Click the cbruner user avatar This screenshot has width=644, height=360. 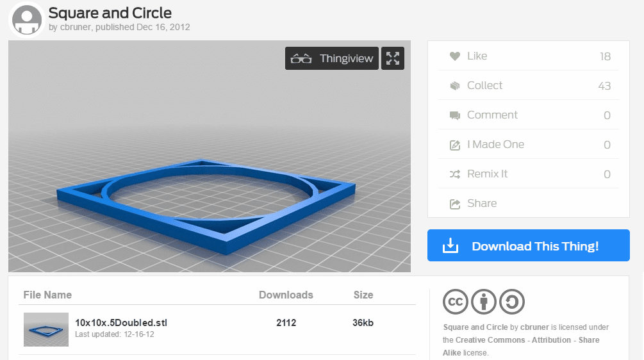tap(27, 20)
